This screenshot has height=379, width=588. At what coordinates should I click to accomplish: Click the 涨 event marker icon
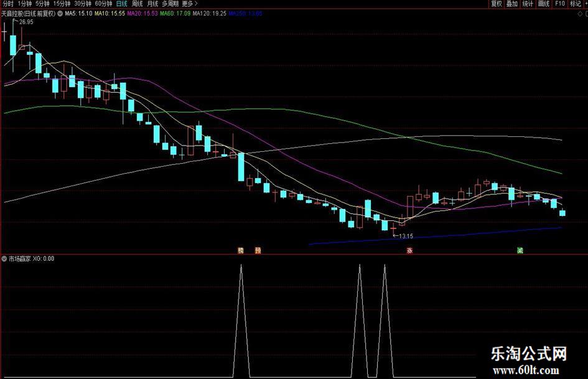point(409,250)
